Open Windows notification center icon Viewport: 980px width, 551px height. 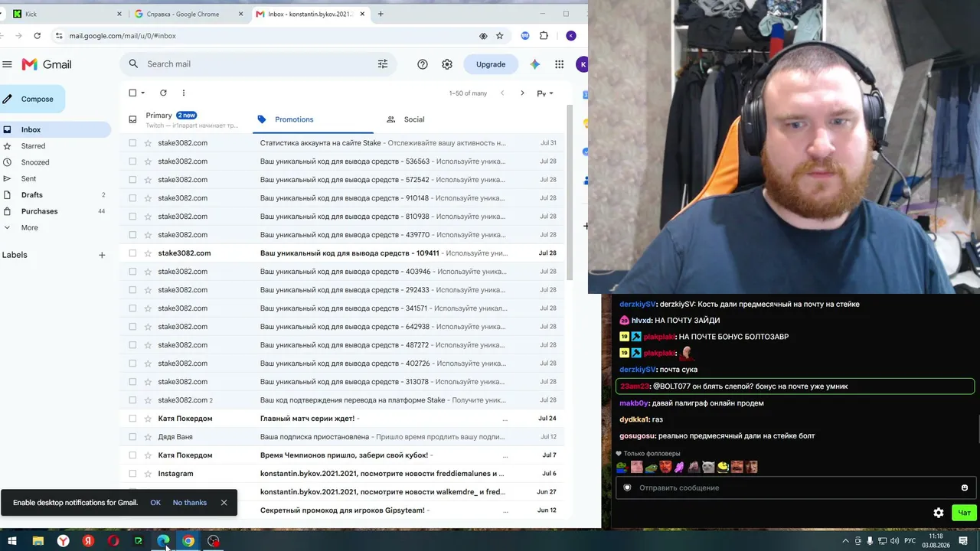pyautogui.click(x=963, y=541)
